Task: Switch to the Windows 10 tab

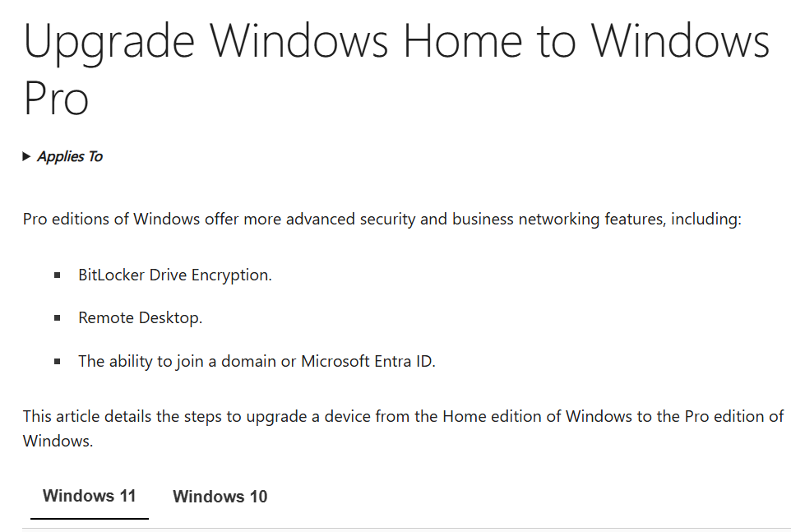Action: pos(220,497)
